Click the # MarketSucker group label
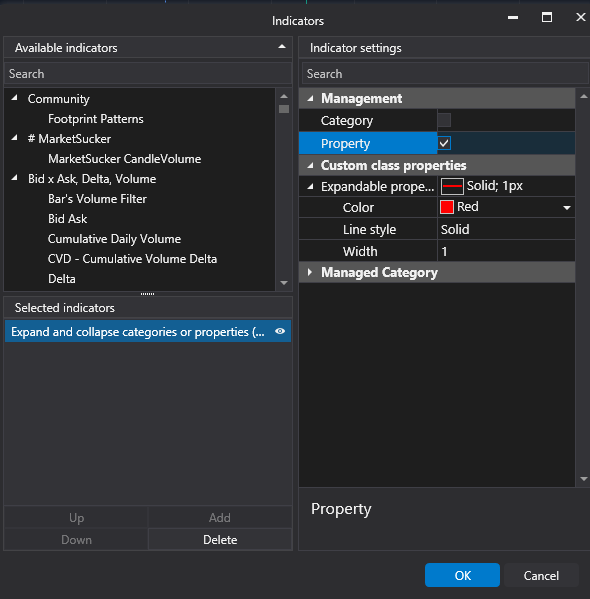 tap(69, 139)
